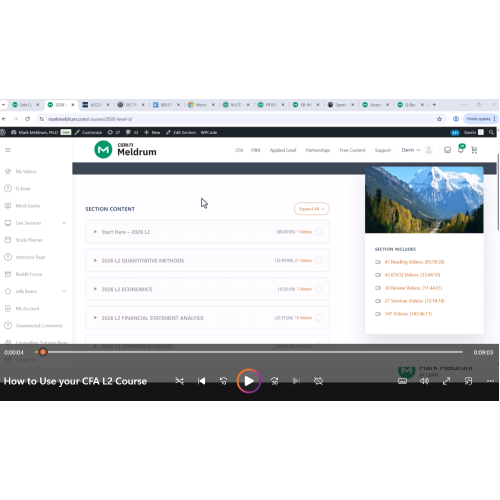
Task: Skip forward thirty seconds in the player
Action: tap(275, 381)
